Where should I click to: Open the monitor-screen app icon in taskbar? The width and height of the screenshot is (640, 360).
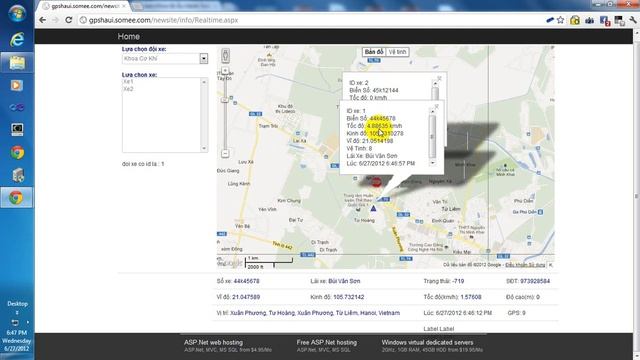click(x=17, y=129)
